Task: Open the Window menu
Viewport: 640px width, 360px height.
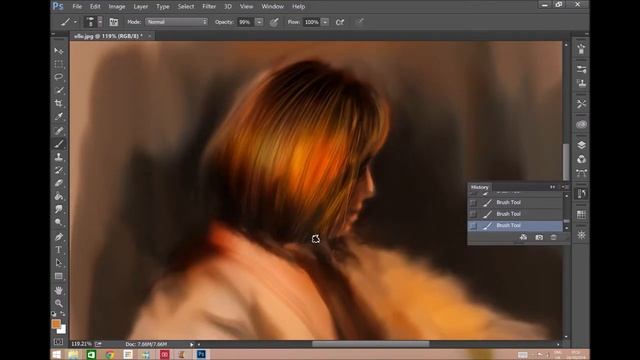Action: (272, 7)
